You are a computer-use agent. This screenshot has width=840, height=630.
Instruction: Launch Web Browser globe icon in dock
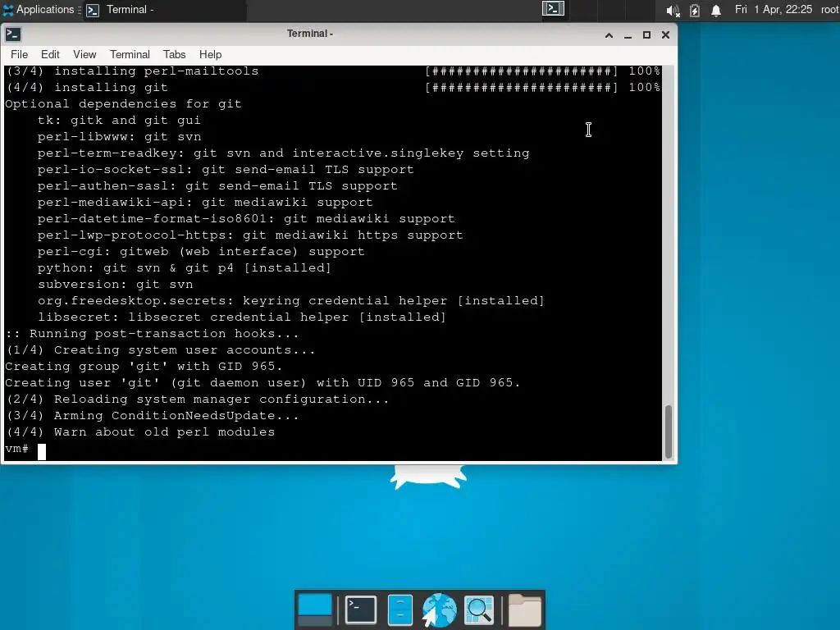[440, 609]
